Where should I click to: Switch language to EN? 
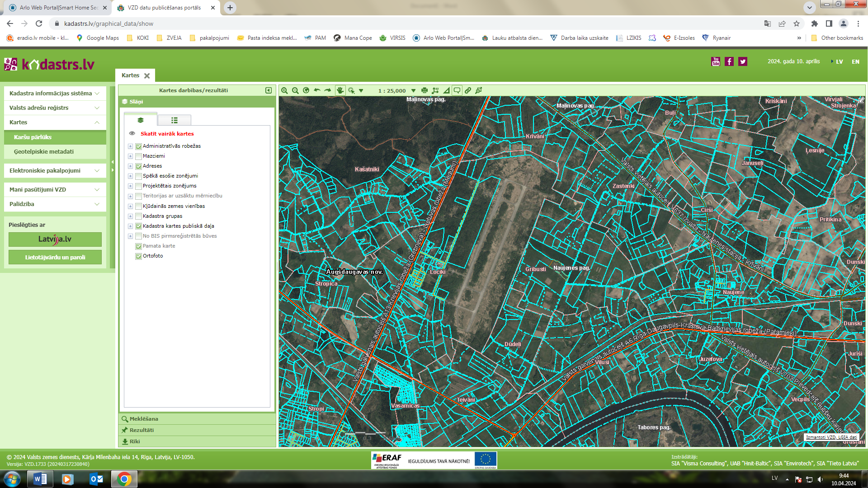click(856, 61)
